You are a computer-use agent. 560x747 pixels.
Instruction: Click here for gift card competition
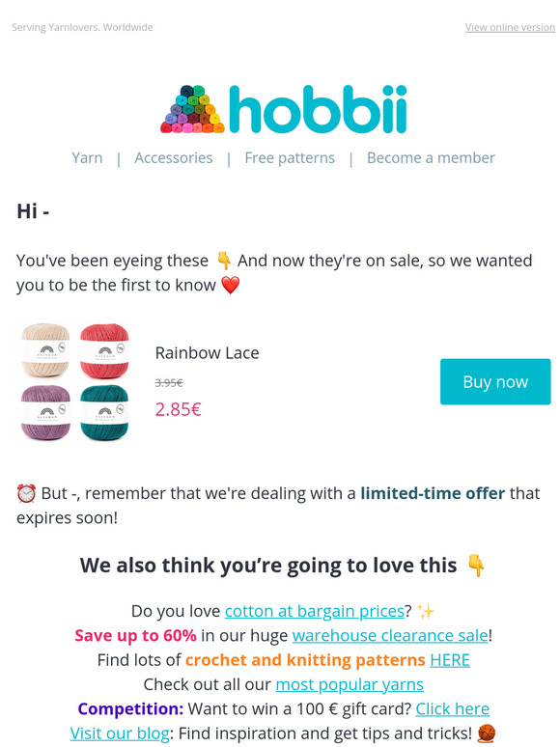[x=452, y=709]
